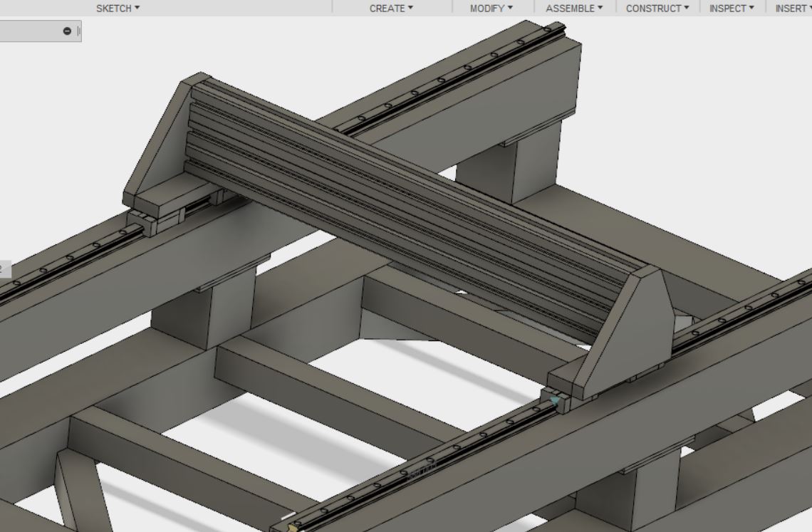
Task: Open the SKETCH dropdown menu
Action: coord(118,8)
